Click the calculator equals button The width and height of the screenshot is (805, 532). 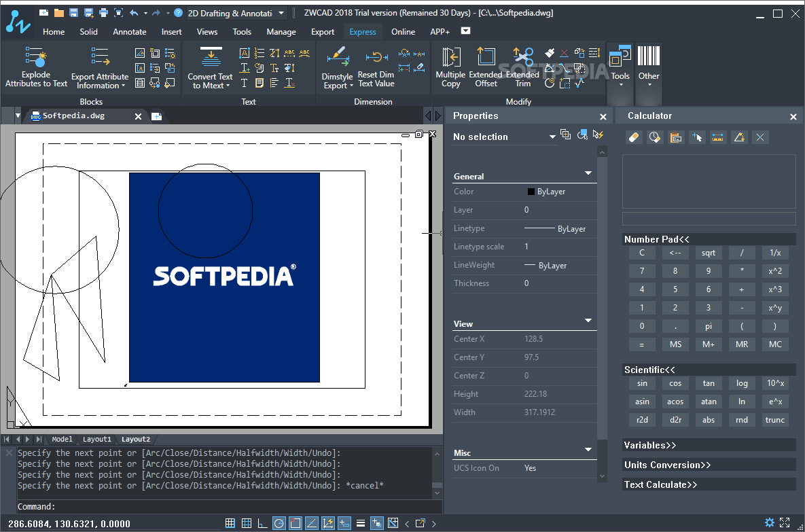642,344
